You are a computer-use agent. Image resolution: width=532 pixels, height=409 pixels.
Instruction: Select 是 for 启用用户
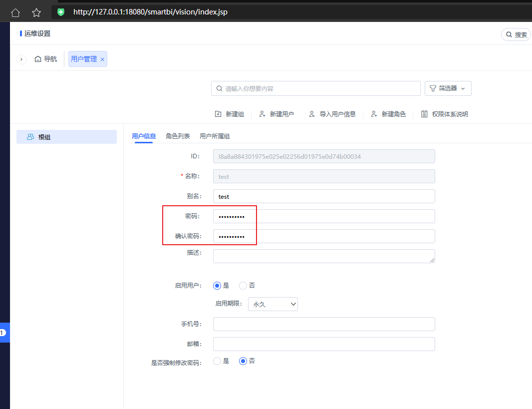[217, 286]
